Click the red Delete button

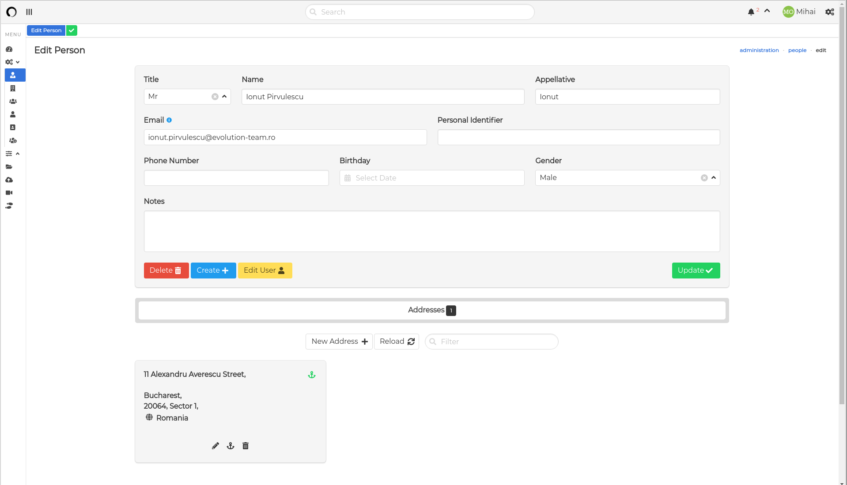166,270
